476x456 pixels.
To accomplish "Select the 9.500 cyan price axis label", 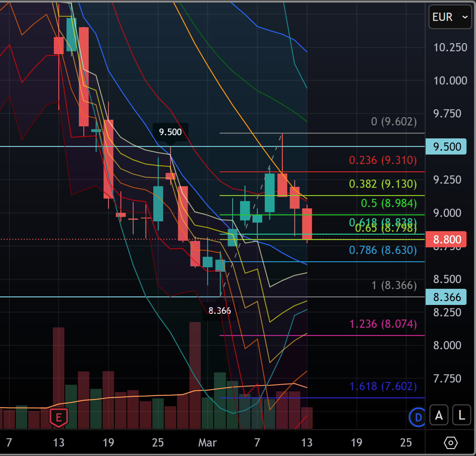I will (446, 147).
